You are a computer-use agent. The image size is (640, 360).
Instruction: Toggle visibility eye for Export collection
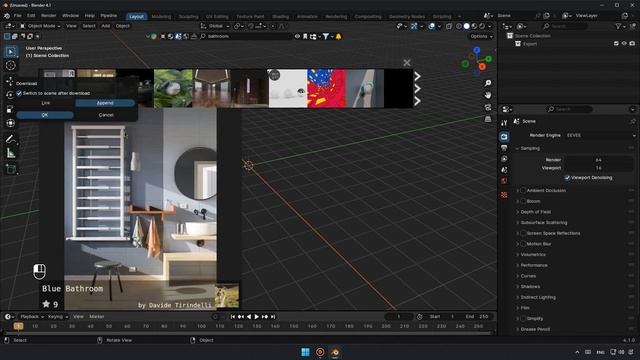(x=624, y=44)
